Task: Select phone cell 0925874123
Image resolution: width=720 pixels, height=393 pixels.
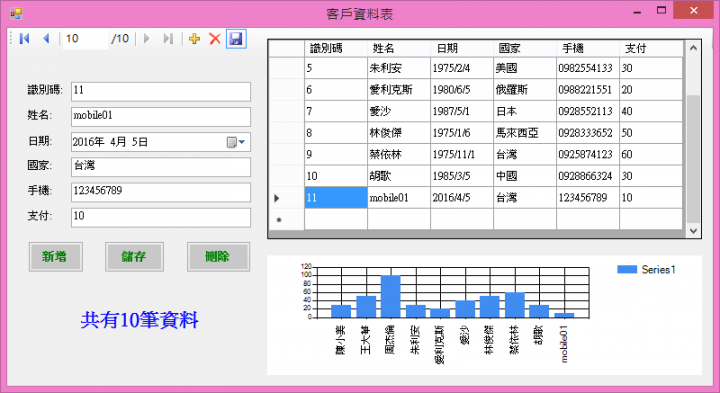Action: (588, 154)
